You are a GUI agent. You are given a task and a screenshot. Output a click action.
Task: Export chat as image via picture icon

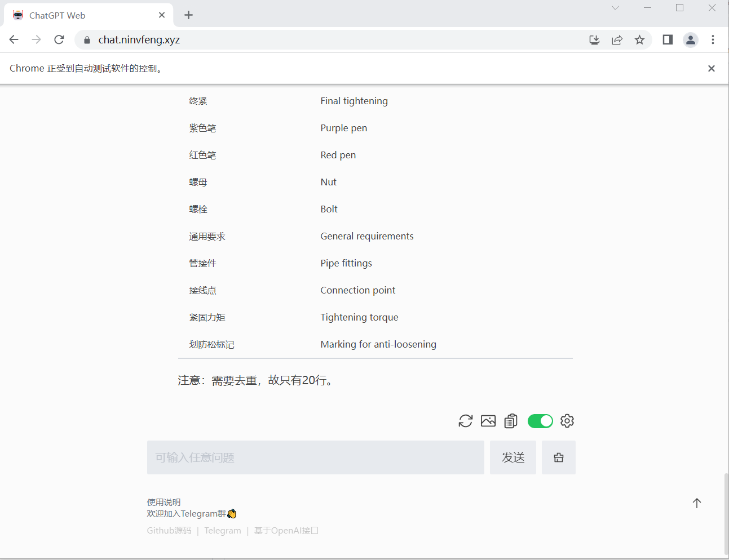(488, 421)
